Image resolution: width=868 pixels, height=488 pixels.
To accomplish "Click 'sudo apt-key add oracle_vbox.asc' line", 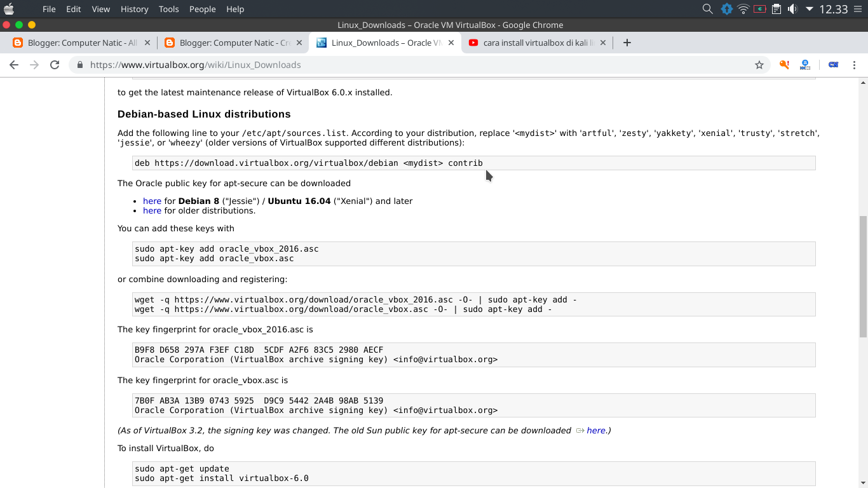I will [x=214, y=259].
